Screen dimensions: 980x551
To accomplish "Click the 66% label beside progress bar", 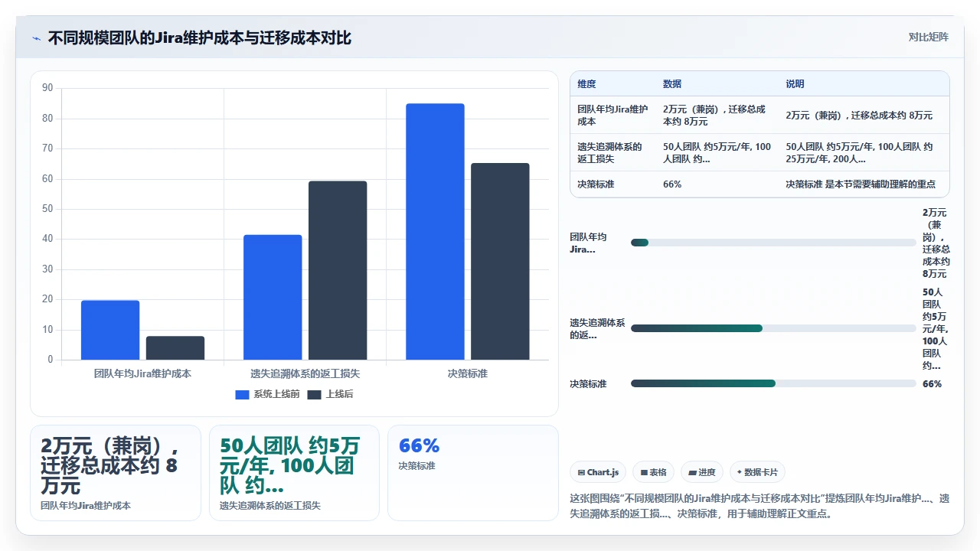I will point(932,383).
